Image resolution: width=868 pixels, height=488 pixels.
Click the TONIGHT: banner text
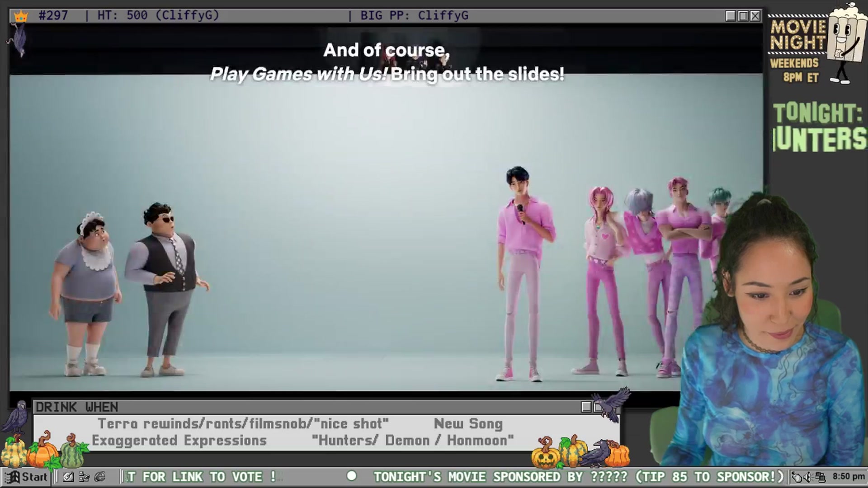(817, 113)
